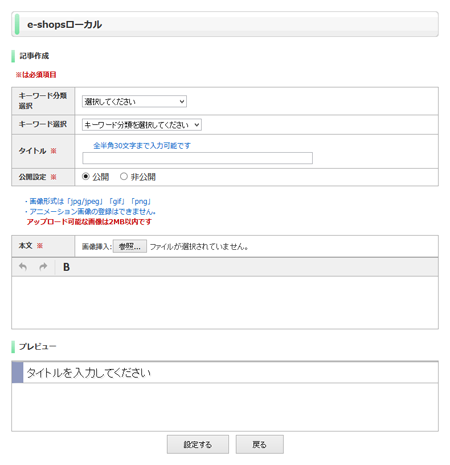Click the 公開 radio label text
The width and height of the screenshot is (450, 465).
[x=101, y=177]
